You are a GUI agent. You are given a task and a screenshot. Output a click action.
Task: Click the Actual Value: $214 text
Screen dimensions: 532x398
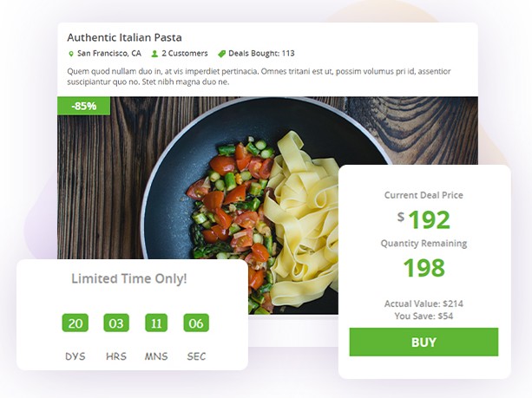pyautogui.click(x=424, y=303)
